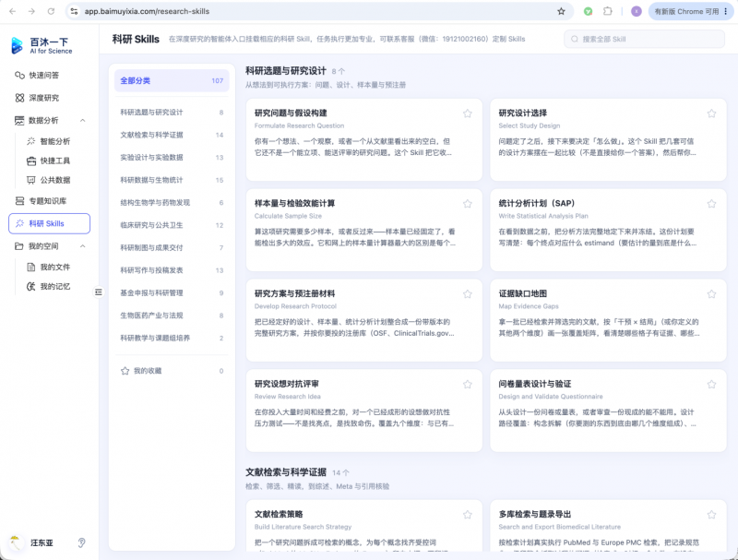Screen dimensions: 738x560
Task: Go forward with the browser forward arrow
Action: (x=31, y=11)
